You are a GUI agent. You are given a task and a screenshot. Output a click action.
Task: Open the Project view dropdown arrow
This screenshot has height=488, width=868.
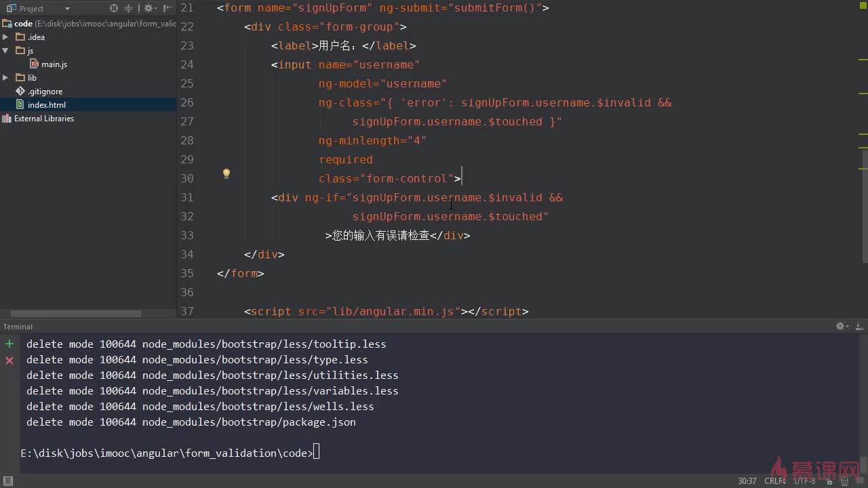point(67,9)
